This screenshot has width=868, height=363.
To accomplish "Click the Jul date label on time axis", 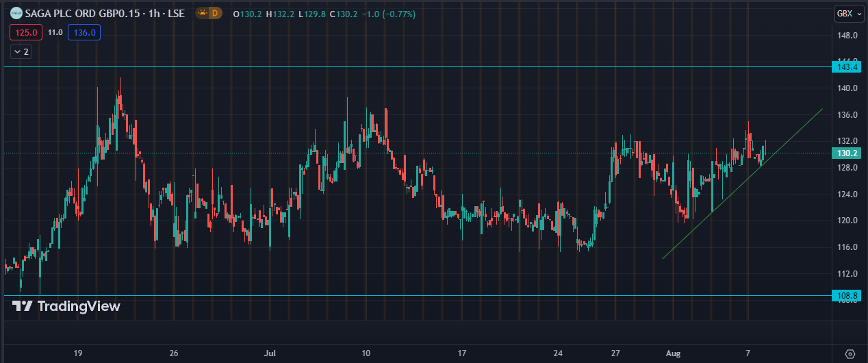I will point(270,353).
